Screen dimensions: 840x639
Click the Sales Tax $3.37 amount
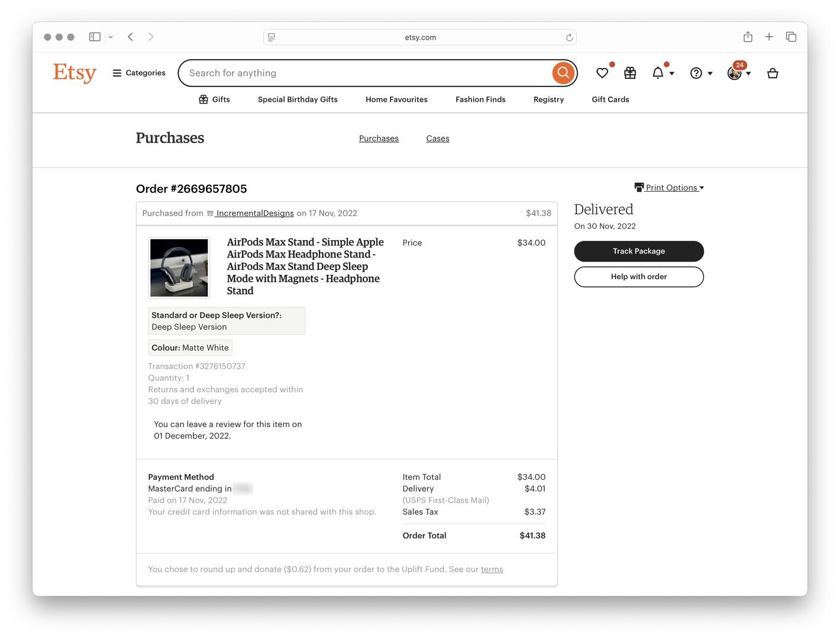[535, 512]
